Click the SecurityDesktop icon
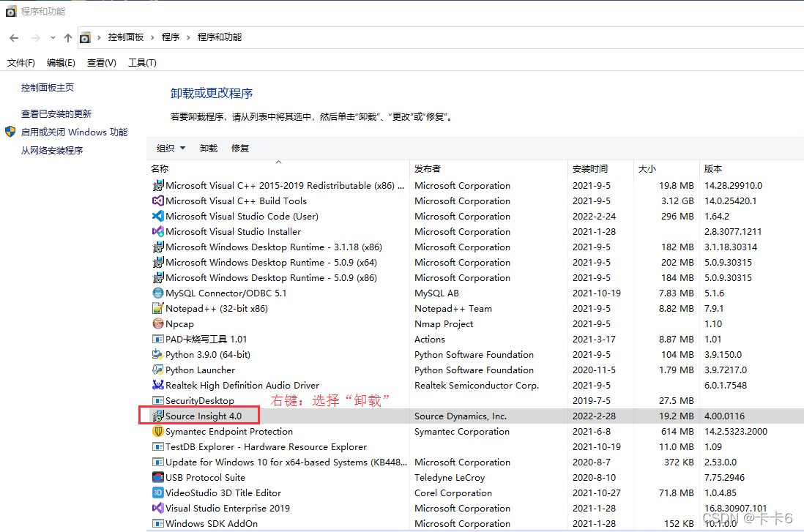Screen dimensions: 804x532 (158, 401)
